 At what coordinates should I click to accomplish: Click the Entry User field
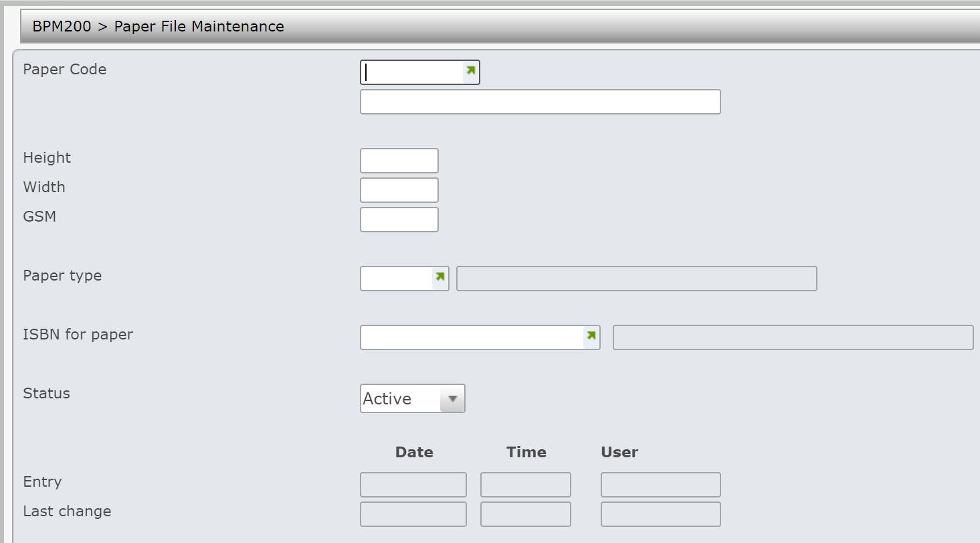(660, 485)
